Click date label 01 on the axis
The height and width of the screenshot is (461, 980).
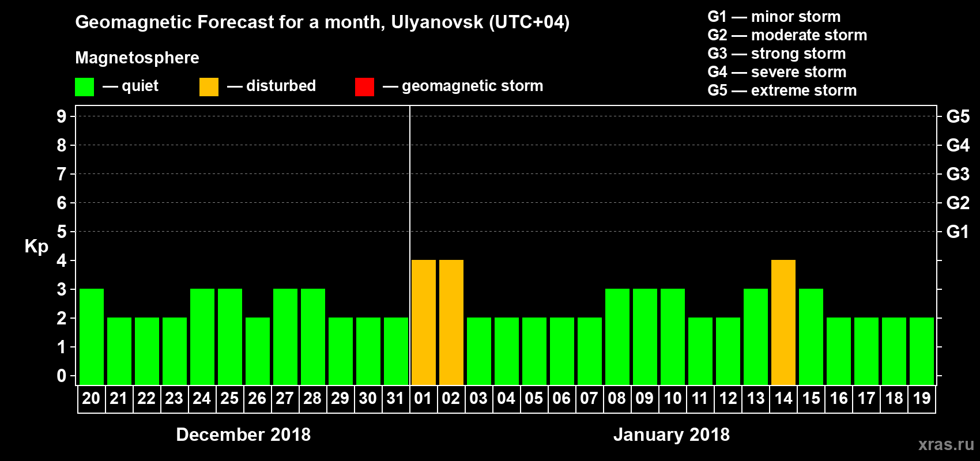(x=423, y=398)
